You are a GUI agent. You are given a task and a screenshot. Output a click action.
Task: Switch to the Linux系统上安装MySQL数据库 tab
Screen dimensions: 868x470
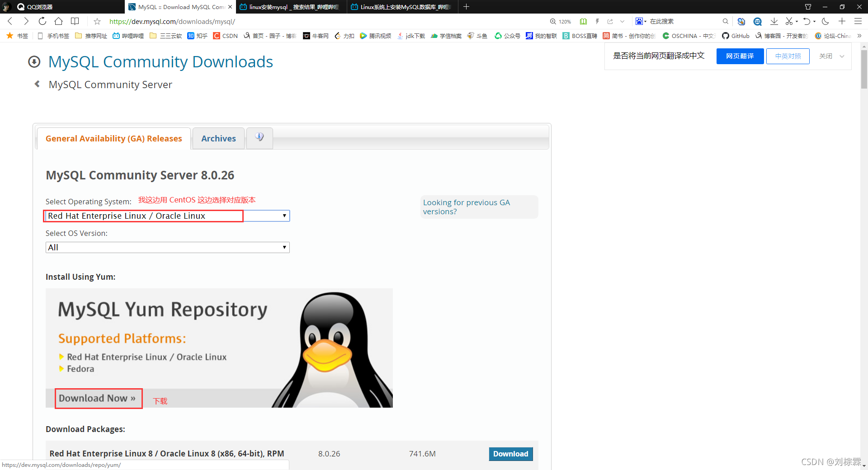pos(402,7)
